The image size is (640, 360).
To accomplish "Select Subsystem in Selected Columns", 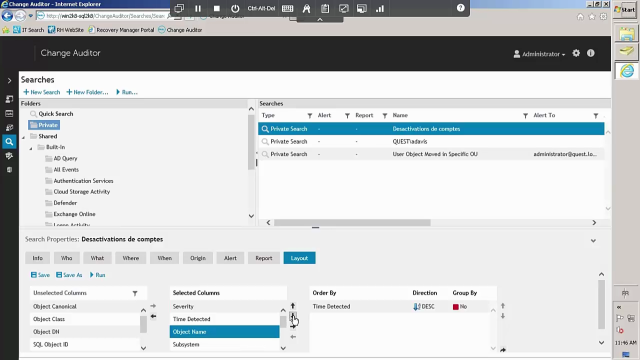I will coord(224,344).
